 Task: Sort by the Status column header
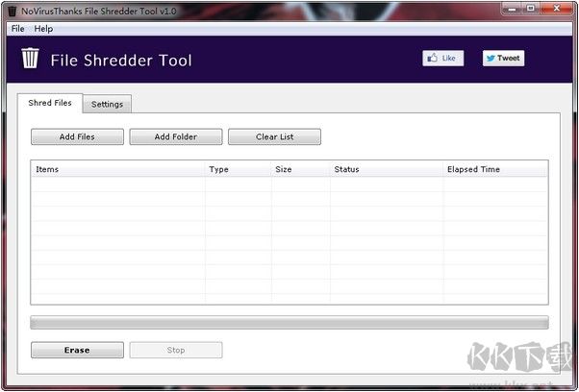(x=387, y=169)
